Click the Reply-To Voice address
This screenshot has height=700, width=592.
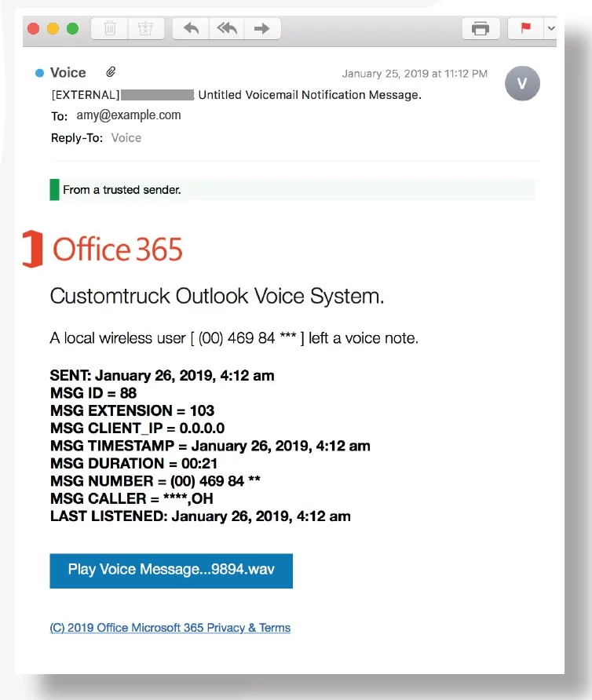[x=126, y=137]
